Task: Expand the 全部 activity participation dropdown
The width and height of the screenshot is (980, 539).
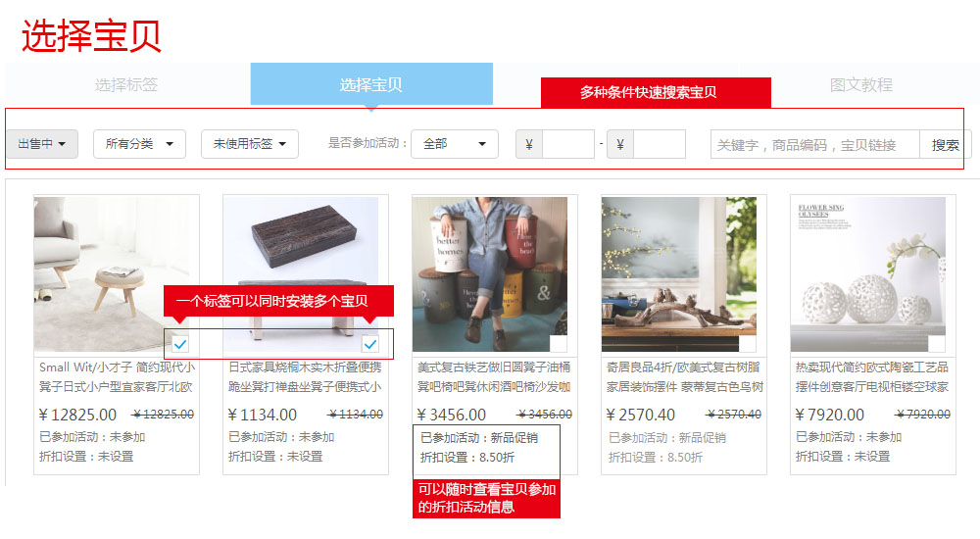Action: (455, 144)
